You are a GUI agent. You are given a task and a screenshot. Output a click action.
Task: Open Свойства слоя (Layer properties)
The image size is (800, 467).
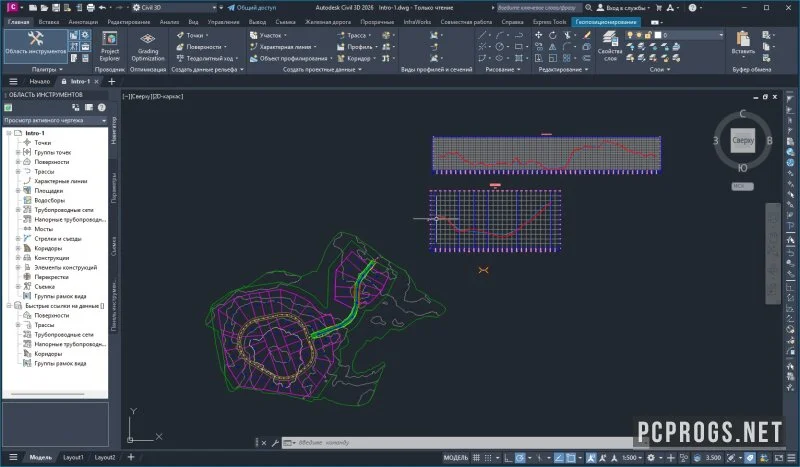(x=610, y=46)
